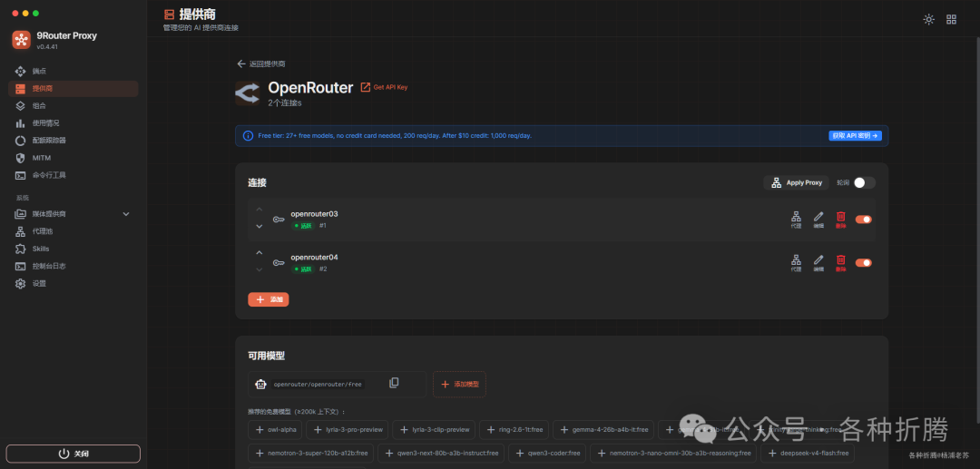Click the openrouter03 connection name
Viewport: 980px width, 469px height.
click(314, 214)
